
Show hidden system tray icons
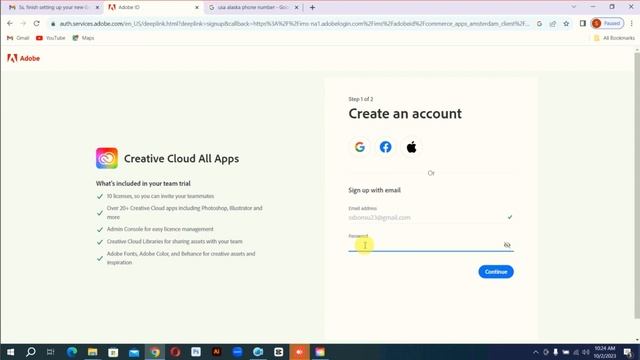coord(536,352)
